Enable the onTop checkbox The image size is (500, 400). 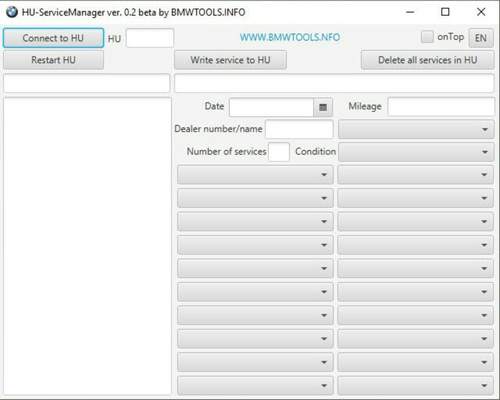click(427, 37)
